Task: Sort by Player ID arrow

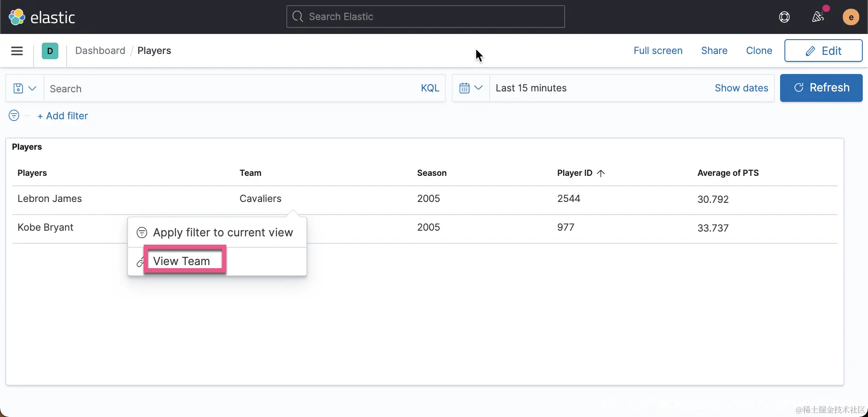Action: 601,173
